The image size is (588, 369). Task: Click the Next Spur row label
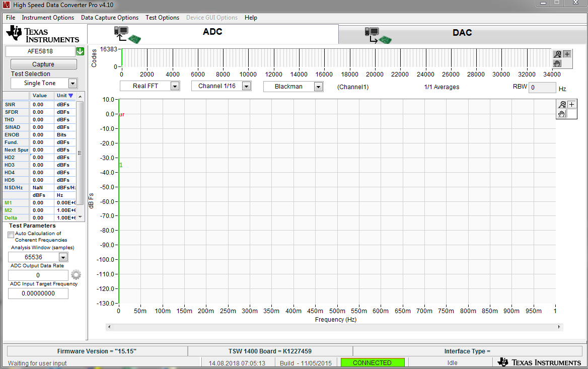(16, 150)
